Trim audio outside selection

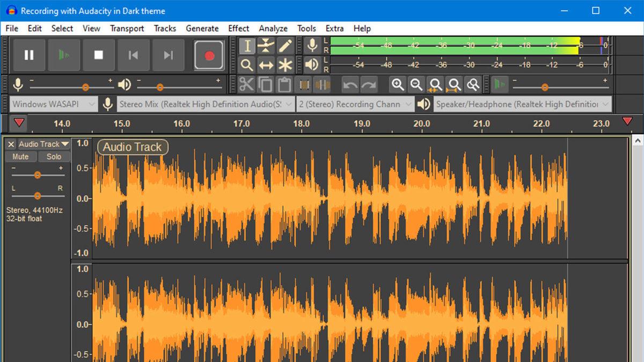pos(303,84)
